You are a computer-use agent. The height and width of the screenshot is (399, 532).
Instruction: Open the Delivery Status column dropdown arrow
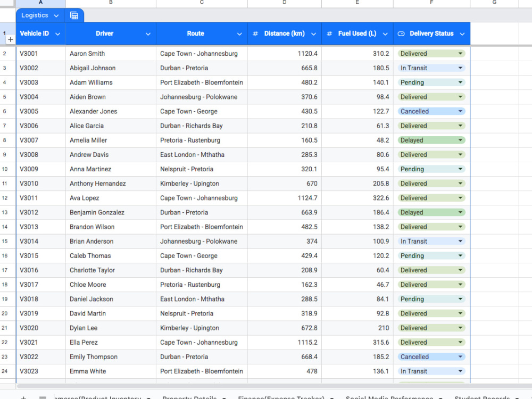[x=462, y=34]
